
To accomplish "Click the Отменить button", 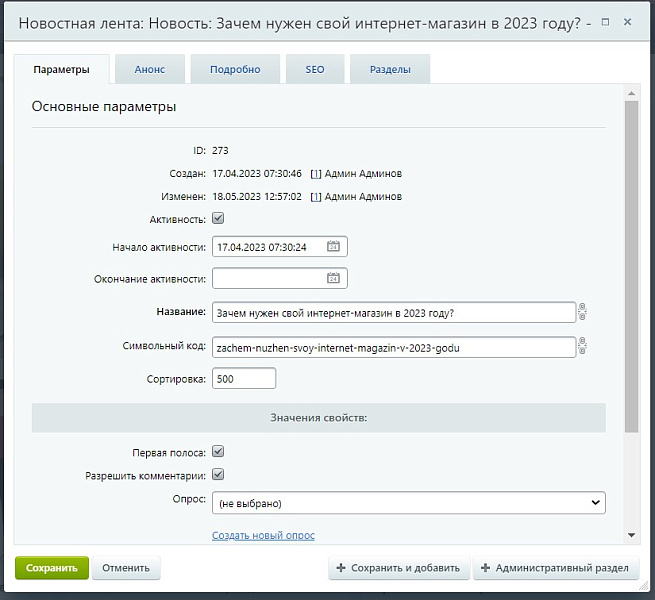I will click(x=126, y=568).
